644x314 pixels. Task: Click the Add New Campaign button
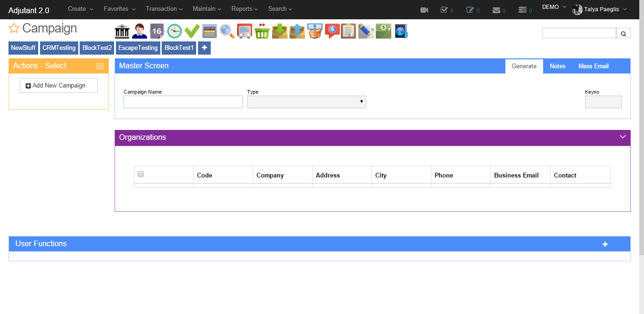(58, 86)
